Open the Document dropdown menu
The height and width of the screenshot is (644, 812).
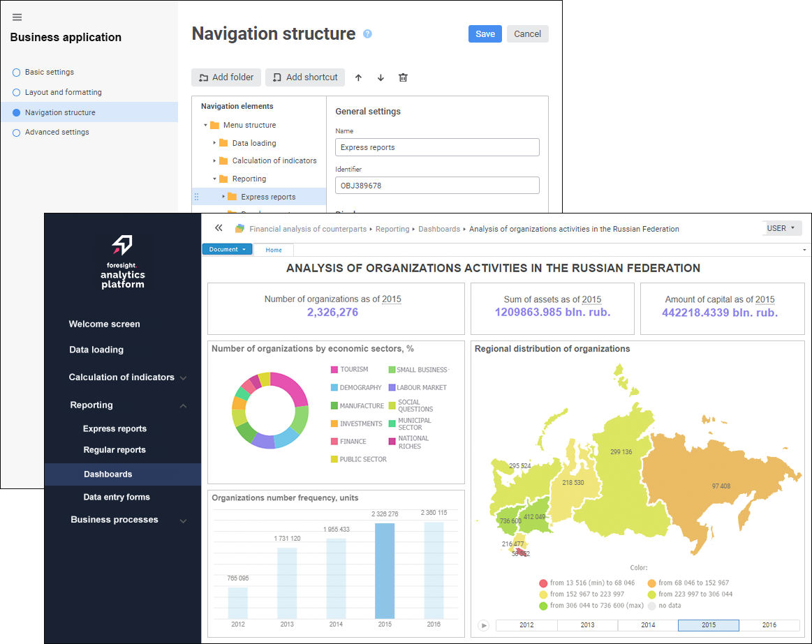click(228, 250)
